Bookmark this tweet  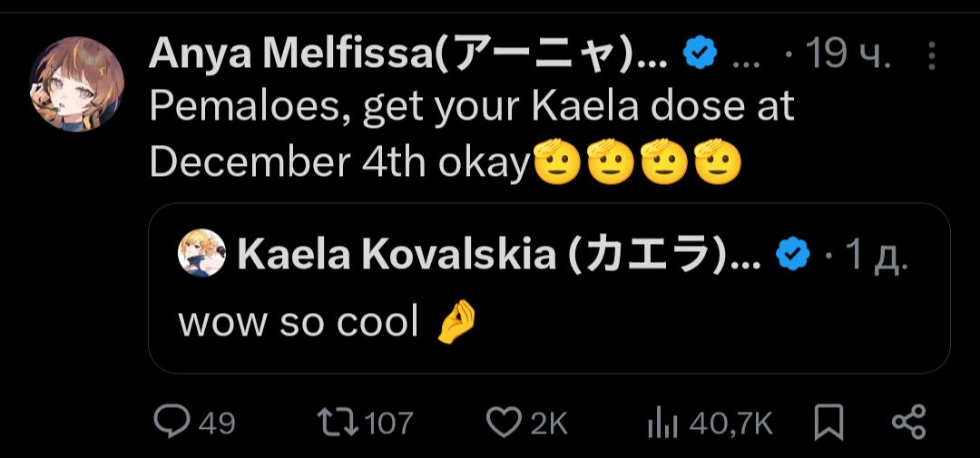tap(828, 422)
